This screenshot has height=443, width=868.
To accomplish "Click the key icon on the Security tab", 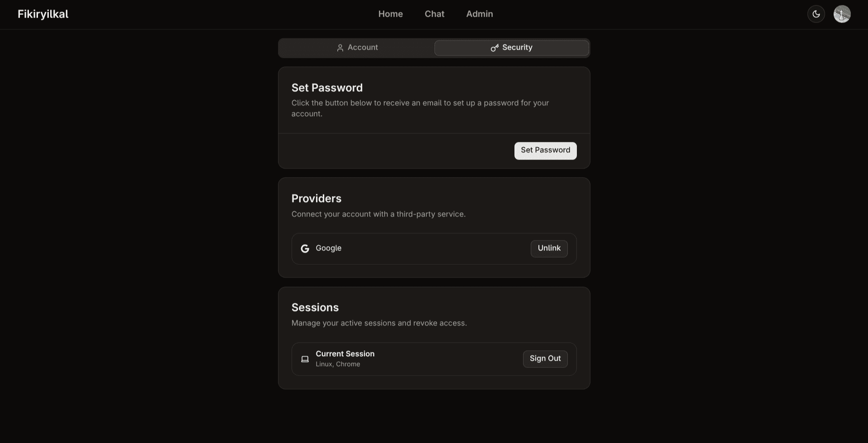I will click(494, 47).
